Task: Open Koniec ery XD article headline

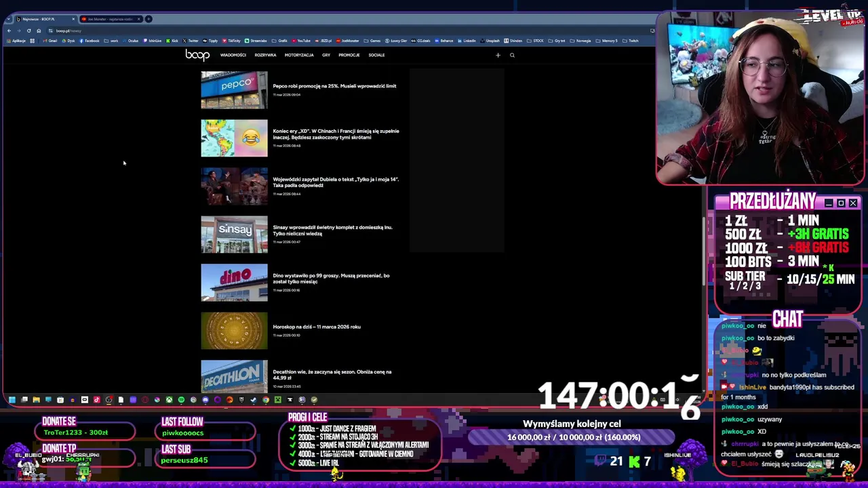Action: click(336, 134)
